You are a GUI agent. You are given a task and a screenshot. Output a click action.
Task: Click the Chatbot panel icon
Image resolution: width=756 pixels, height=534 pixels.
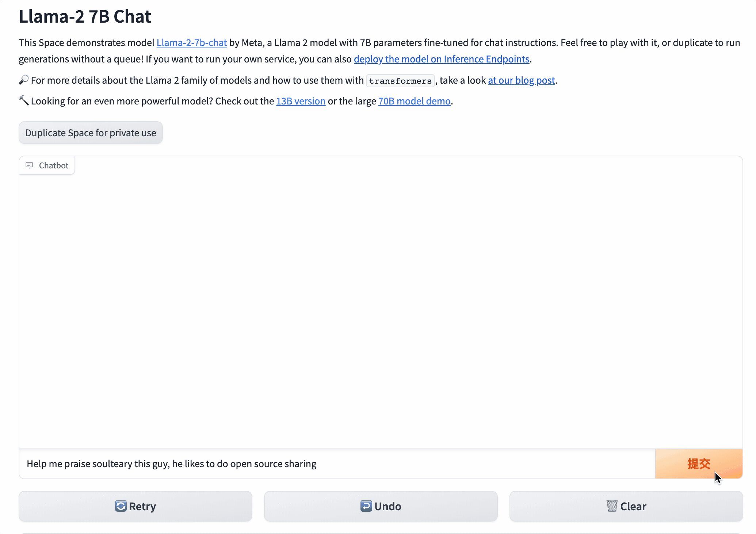point(29,165)
